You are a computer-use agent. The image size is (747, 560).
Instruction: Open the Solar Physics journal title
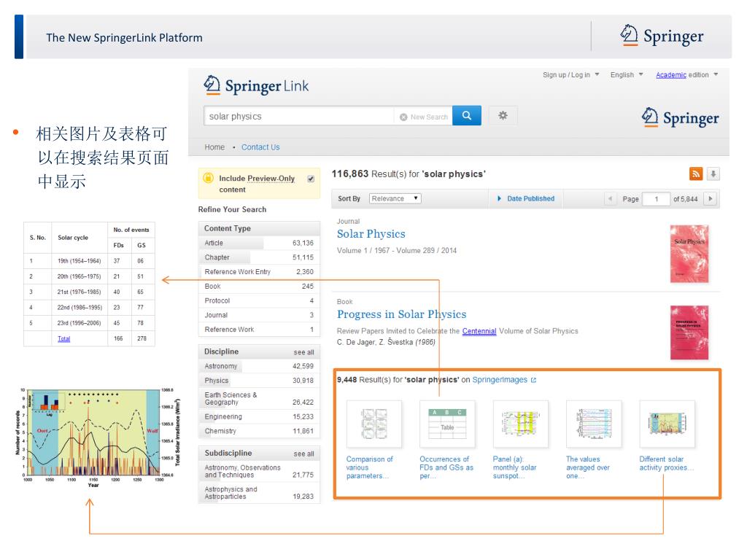[371, 234]
